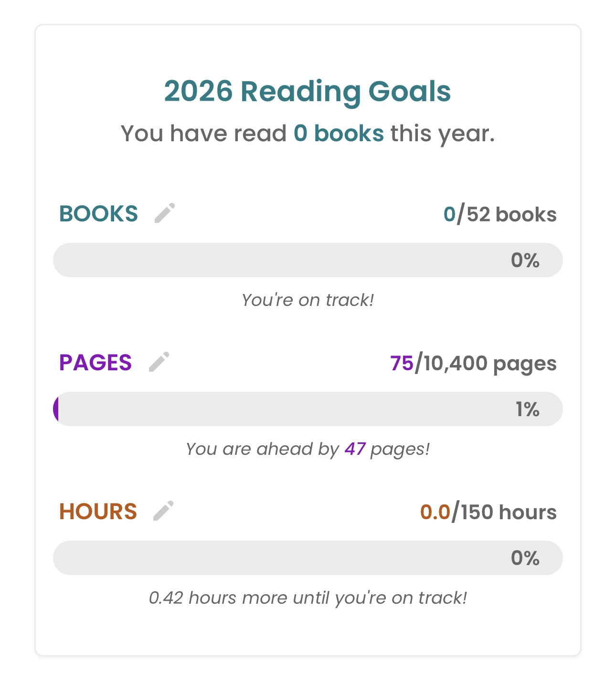
Task: Select the PAGES section label
Action: (96, 363)
